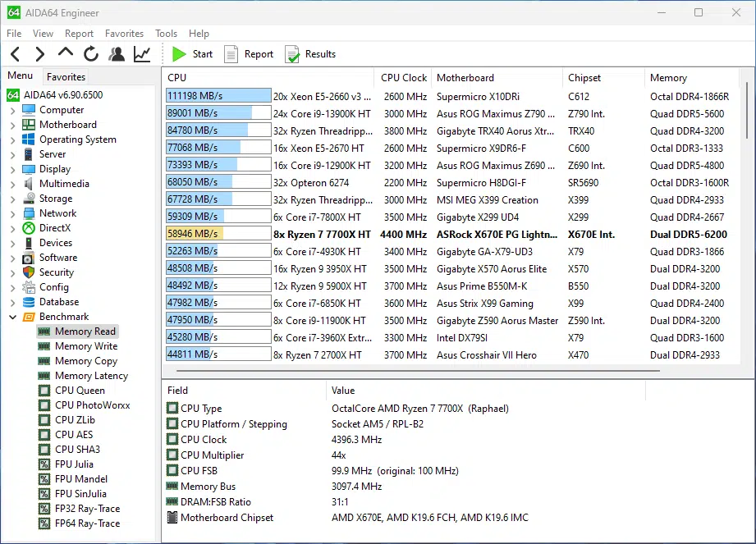Image resolution: width=756 pixels, height=544 pixels.
Task: Click the graph chart toolbar icon
Action: [x=142, y=54]
